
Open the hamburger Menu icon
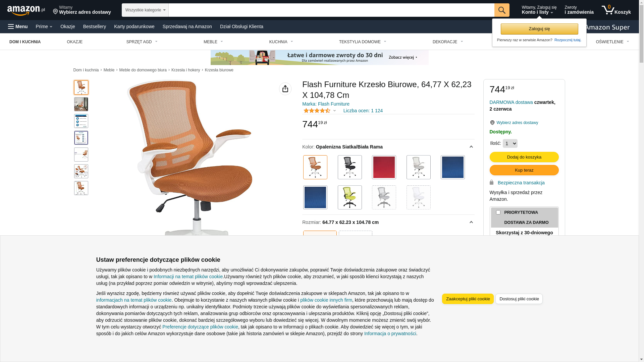[x=11, y=26]
